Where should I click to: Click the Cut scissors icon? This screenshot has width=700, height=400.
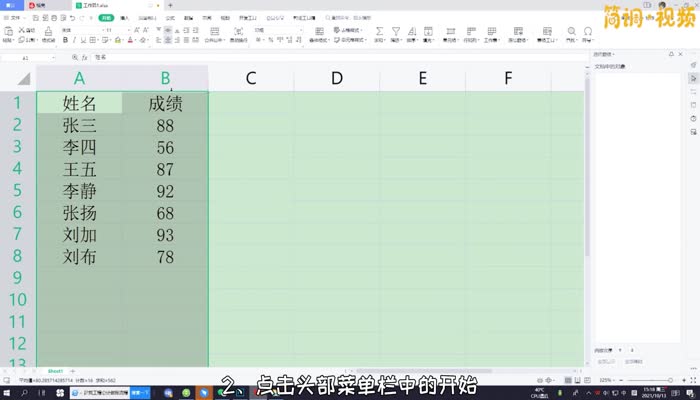click(22, 30)
